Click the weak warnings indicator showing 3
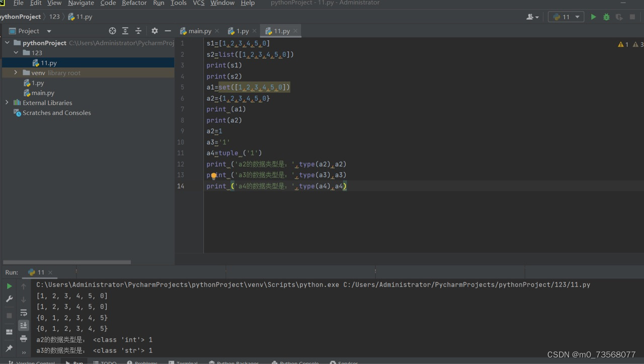The height and width of the screenshot is (364, 644). 638,44
